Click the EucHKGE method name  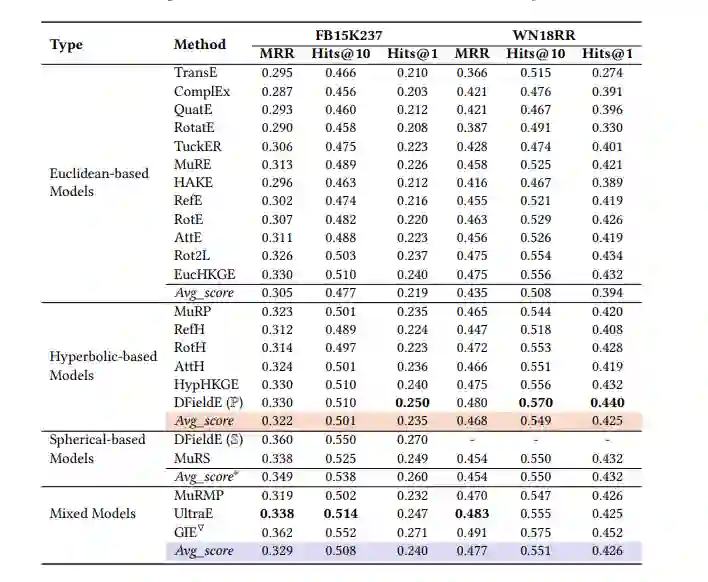pos(204,274)
